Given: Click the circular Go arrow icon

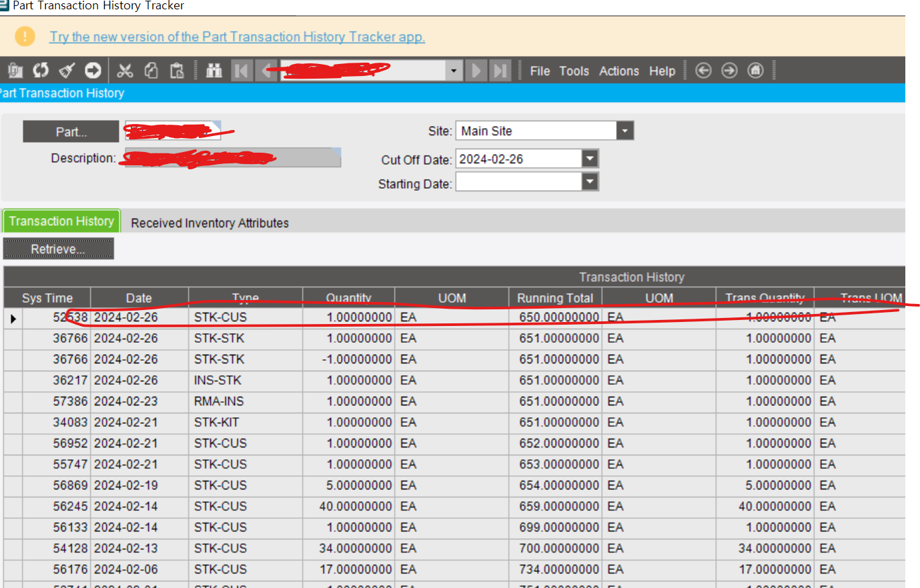Looking at the screenshot, I should (x=93, y=70).
